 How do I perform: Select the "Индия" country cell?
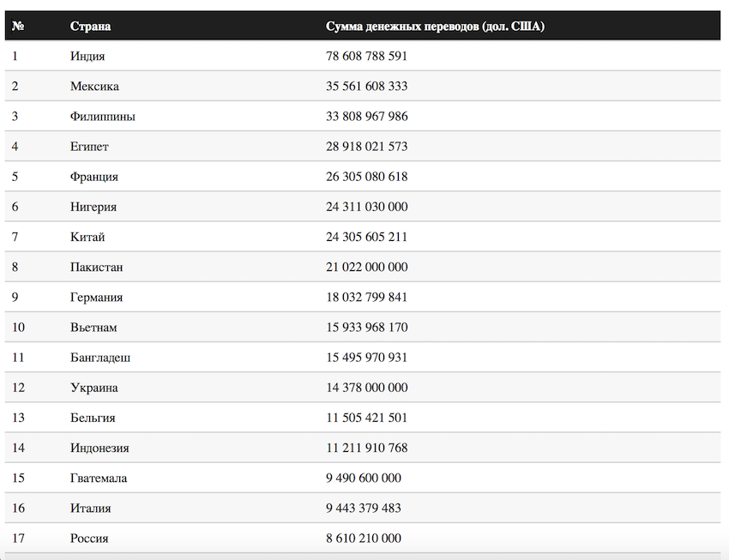[x=87, y=56]
